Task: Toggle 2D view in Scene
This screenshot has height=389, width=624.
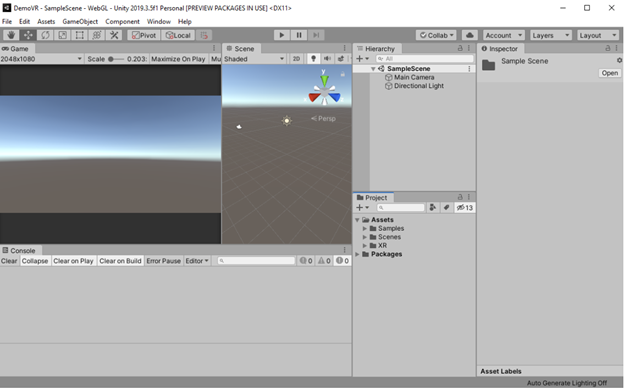Action: [x=296, y=59]
